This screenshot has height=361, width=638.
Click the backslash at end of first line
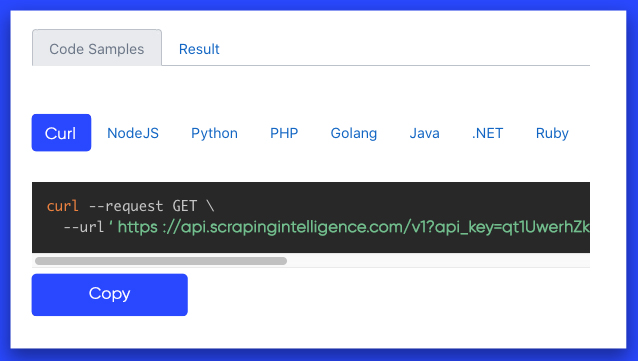210,206
